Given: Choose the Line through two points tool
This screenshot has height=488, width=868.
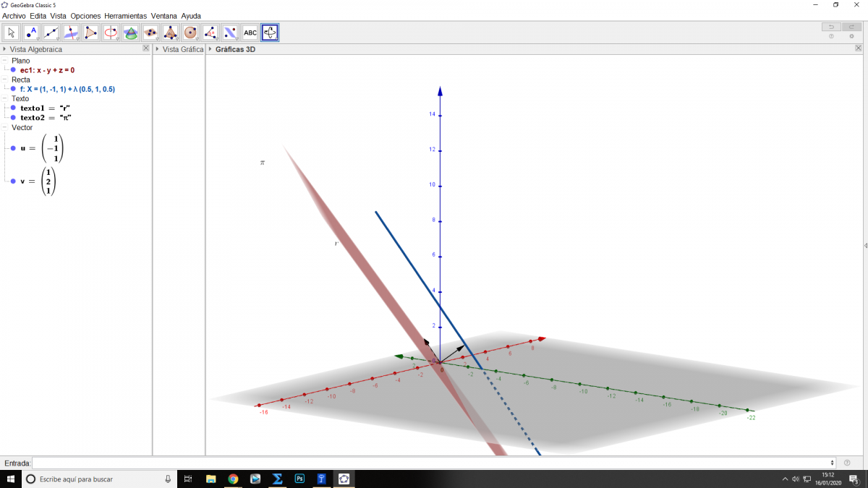Looking at the screenshot, I should [51, 33].
